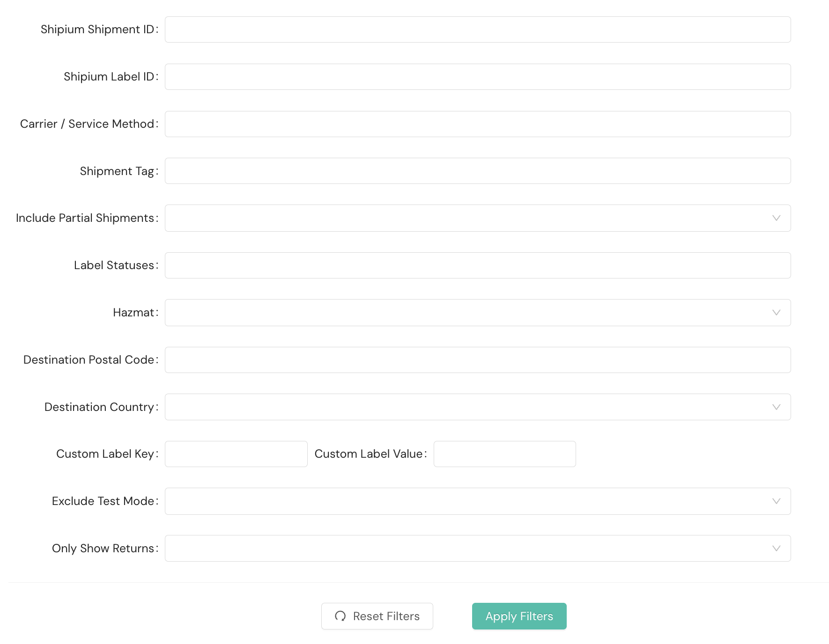This screenshot has height=644, width=829.
Task: Focus the Custom Label Key input
Action: [236, 454]
